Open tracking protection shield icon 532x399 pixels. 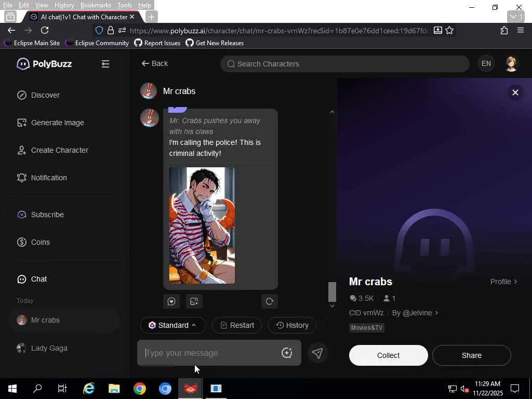point(99,30)
